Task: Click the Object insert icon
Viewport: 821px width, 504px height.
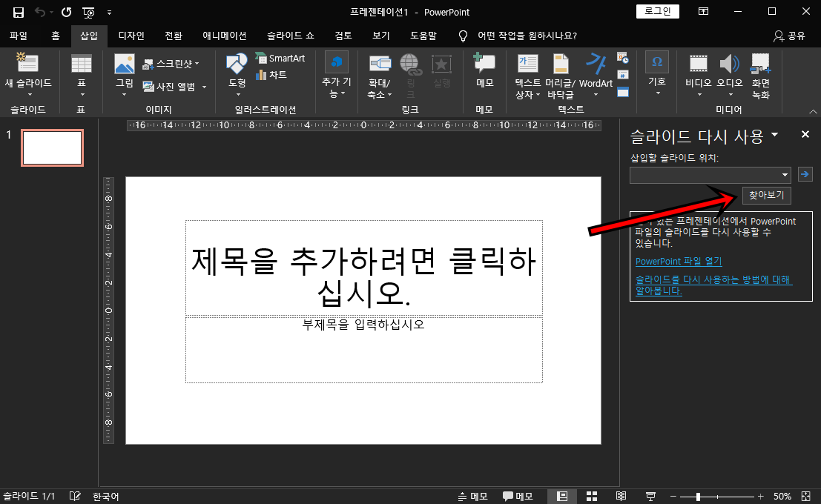Action: click(622, 92)
